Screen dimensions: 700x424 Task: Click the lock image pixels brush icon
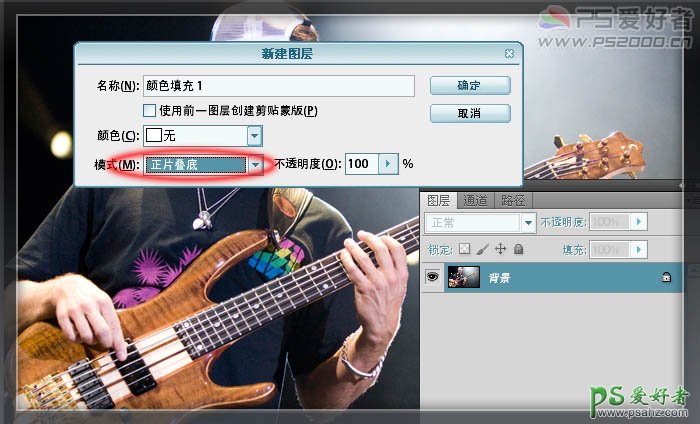(x=481, y=249)
